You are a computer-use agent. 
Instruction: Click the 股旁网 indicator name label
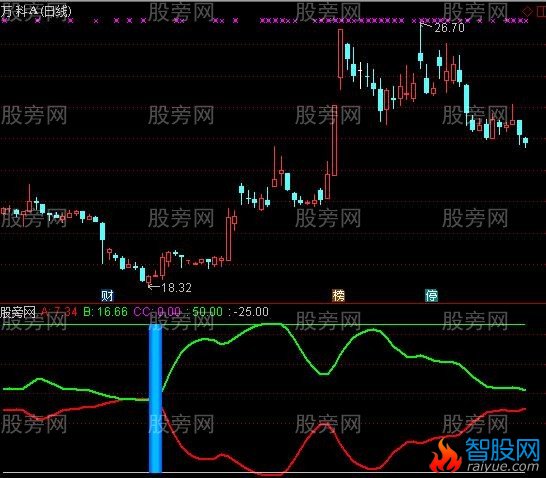click(x=18, y=312)
